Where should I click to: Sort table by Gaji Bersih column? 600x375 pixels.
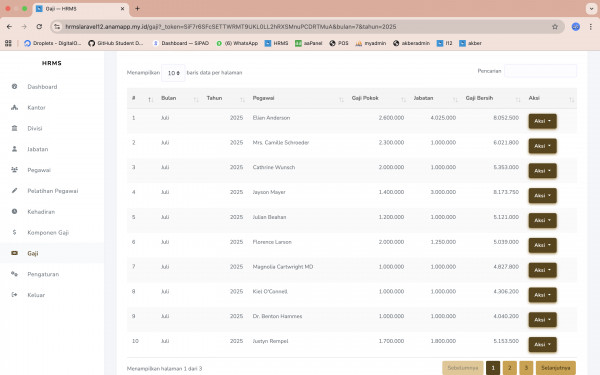pyautogui.click(x=492, y=98)
